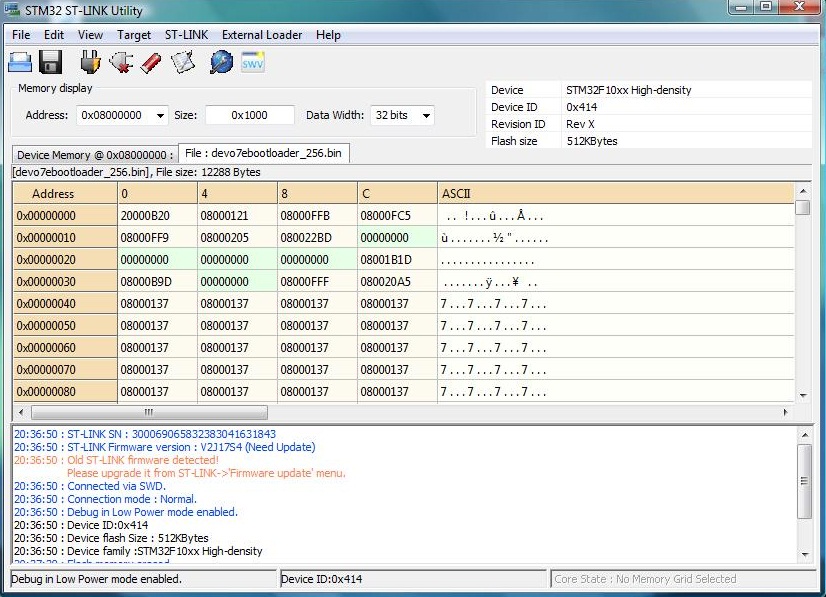The height and width of the screenshot is (597, 826).
Task: Select the cell containing 08000B9D
Action: point(158,282)
